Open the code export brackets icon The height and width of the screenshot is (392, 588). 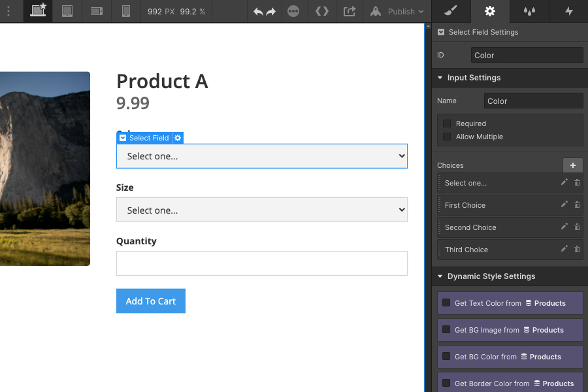pyautogui.click(x=321, y=11)
